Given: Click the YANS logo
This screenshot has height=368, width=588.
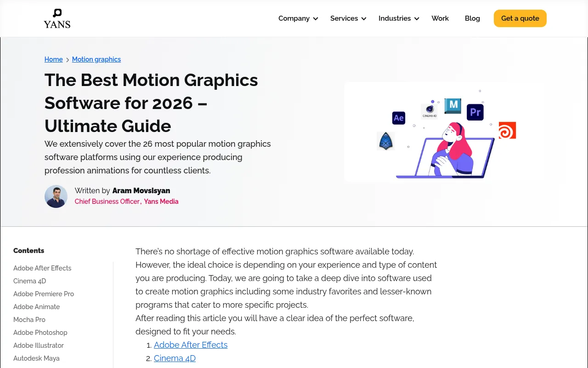Looking at the screenshot, I should [57, 18].
